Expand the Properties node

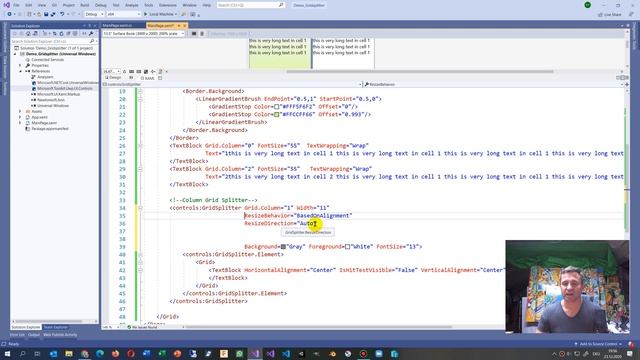click(20, 65)
